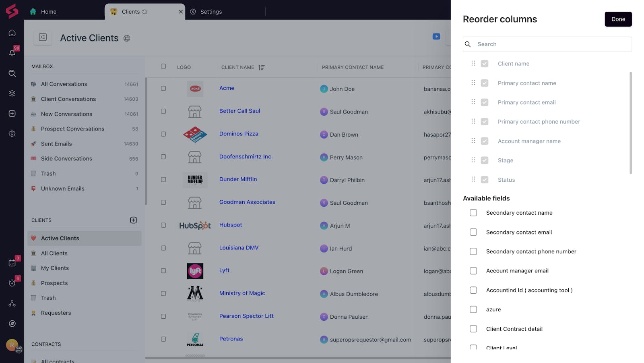The height and width of the screenshot is (363, 644).
Task: Open the home icon in left sidebar
Action: (12, 33)
